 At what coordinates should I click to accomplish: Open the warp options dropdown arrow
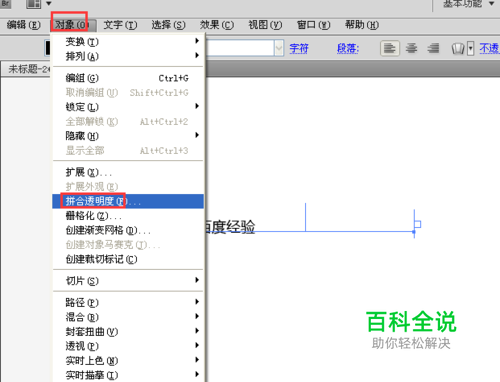tap(470, 49)
